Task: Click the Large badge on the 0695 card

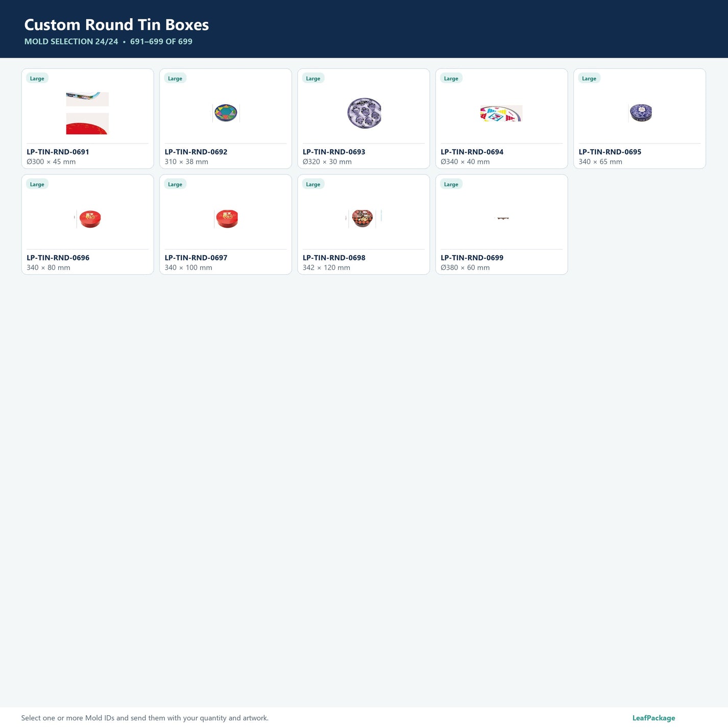Action: pyautogui.click(x=589, y=78)
